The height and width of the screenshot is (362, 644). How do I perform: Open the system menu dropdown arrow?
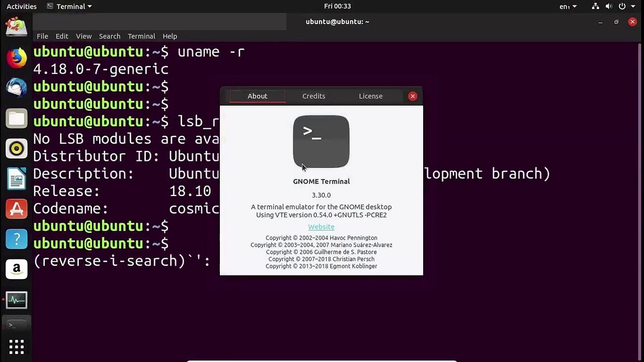[633, 7]
